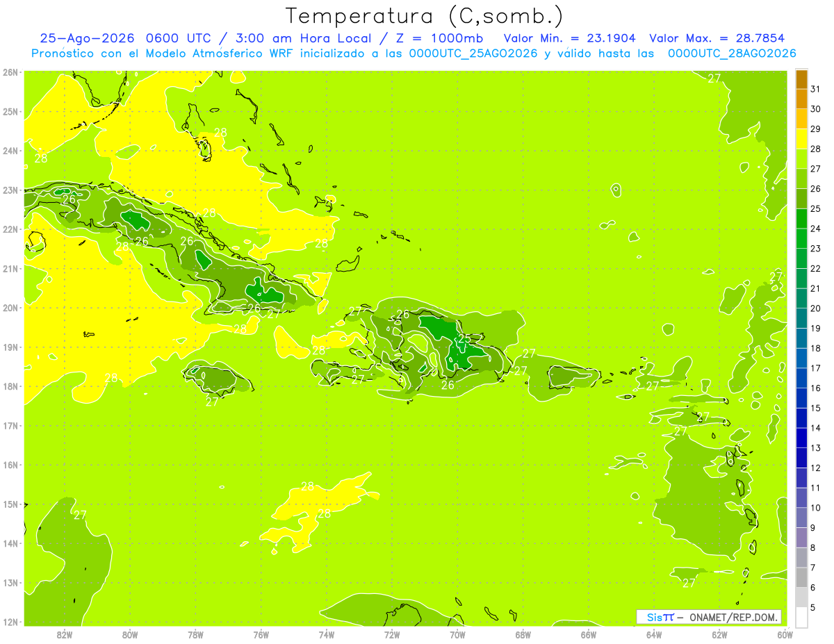
Task: Click the longitude axis label "64W"
Action: [654, 634]
